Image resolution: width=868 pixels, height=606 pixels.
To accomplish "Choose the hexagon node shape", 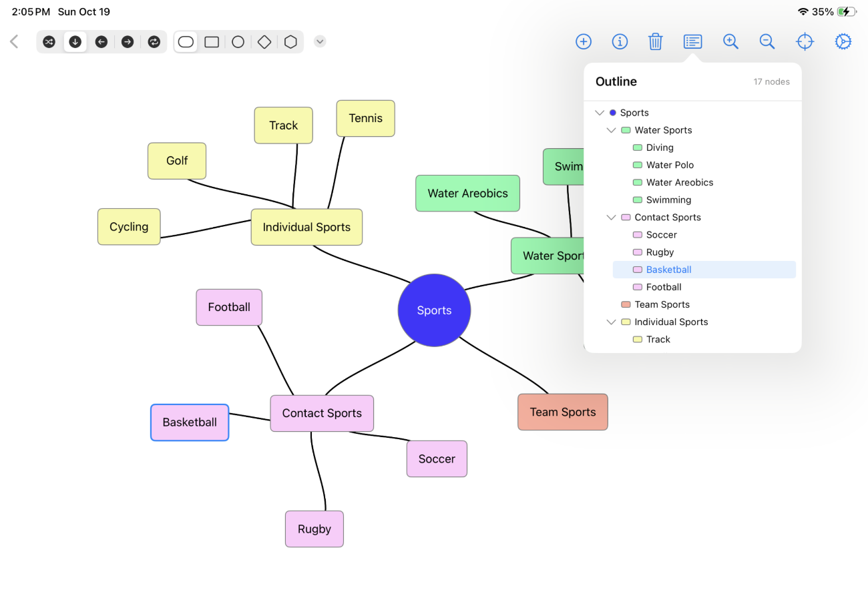I will [x=290, y=42].
